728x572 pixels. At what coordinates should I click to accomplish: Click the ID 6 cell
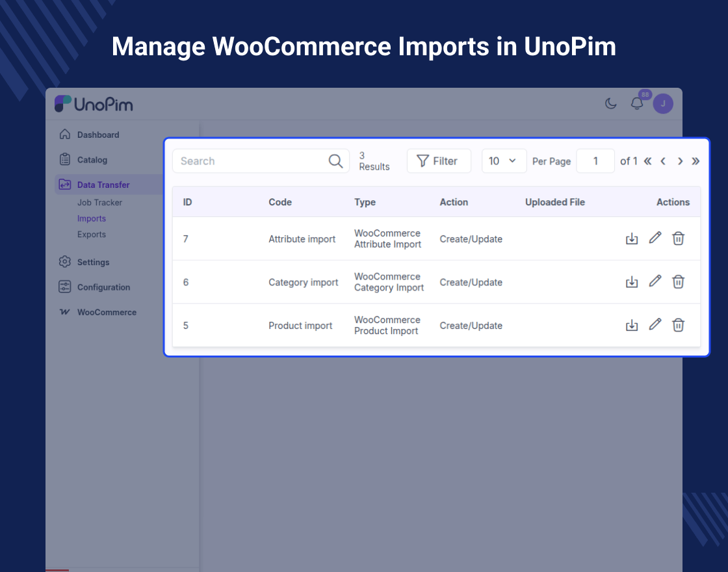(186, 282)
